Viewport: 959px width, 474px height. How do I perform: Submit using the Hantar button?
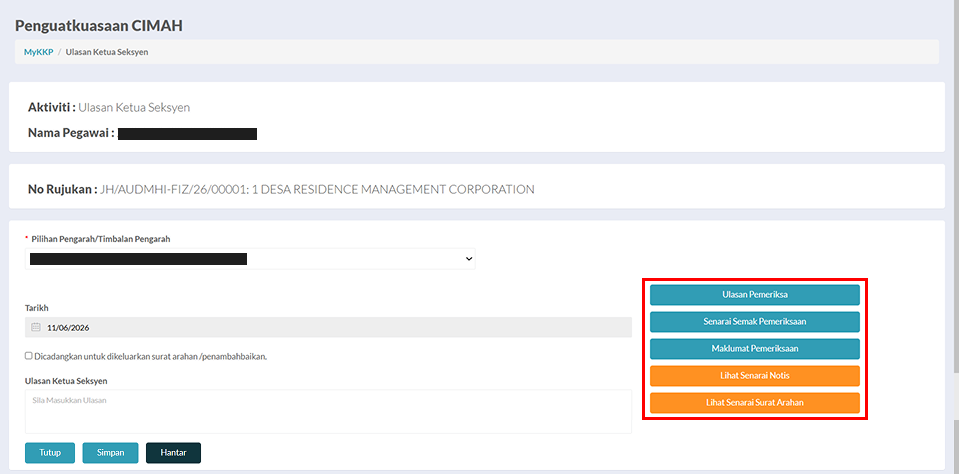173,453
